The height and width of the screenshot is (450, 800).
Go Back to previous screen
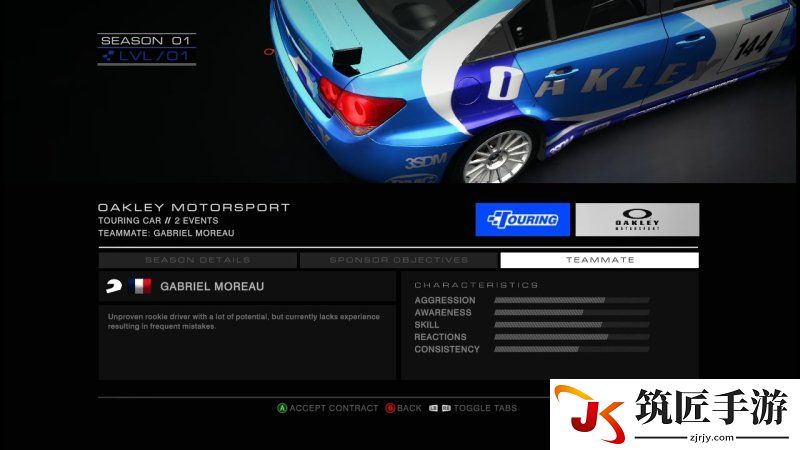click(x=409, y=408)
